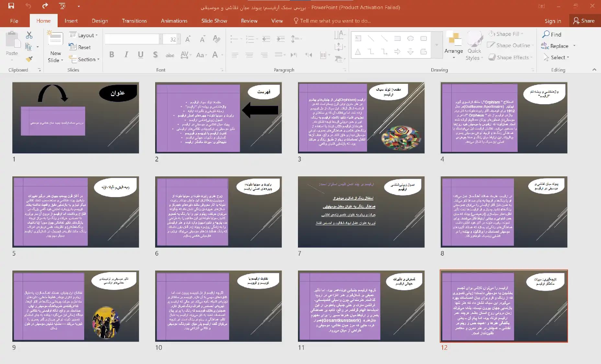Collapse the ribbon with the chevron arrow
The image size is (601, 364).
(x=594, y=70)
